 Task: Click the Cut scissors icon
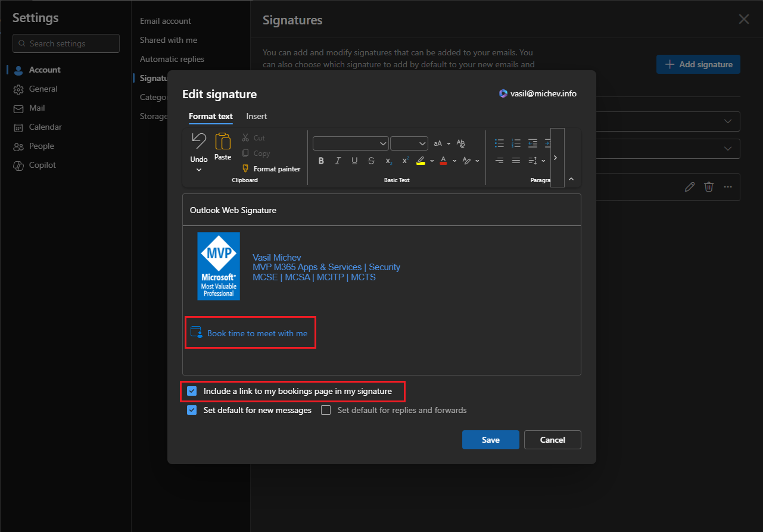[x=245, y=137]
